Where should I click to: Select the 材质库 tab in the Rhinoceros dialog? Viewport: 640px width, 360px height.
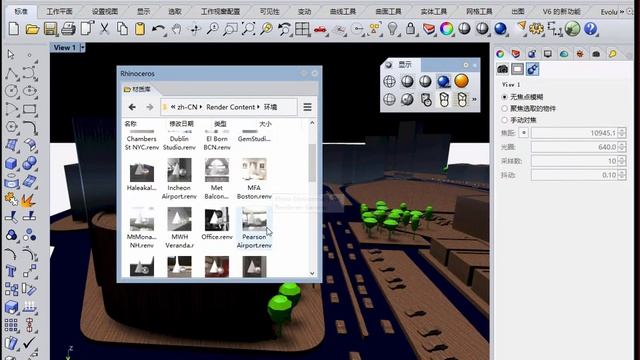tap(137, 89)
